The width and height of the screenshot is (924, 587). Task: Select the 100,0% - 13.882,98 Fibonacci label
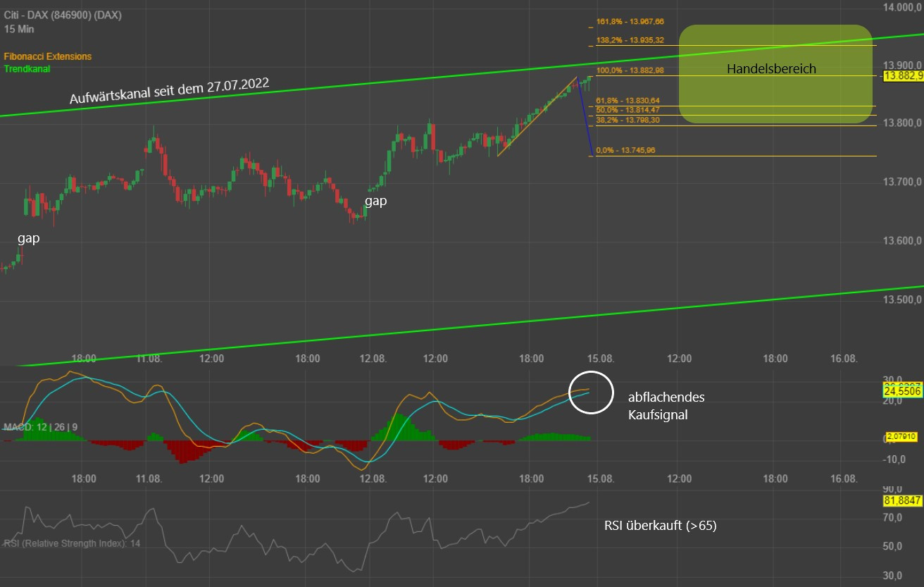pyautogui.click(x=630, y=70)
